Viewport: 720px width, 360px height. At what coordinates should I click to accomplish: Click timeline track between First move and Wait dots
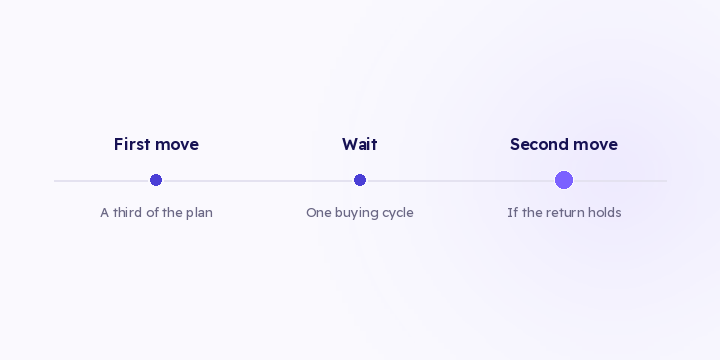point(258,181)
